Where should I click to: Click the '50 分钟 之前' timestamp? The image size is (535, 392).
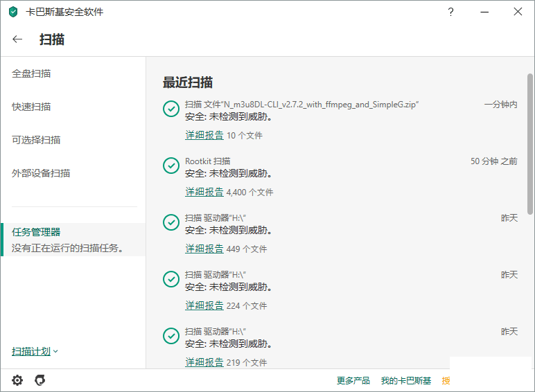[494, 161]
